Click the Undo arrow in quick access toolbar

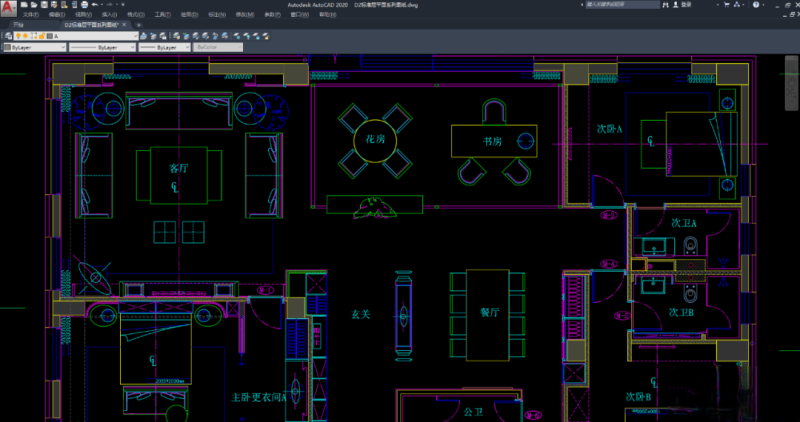pyautogui.click(x=93, y=5)
